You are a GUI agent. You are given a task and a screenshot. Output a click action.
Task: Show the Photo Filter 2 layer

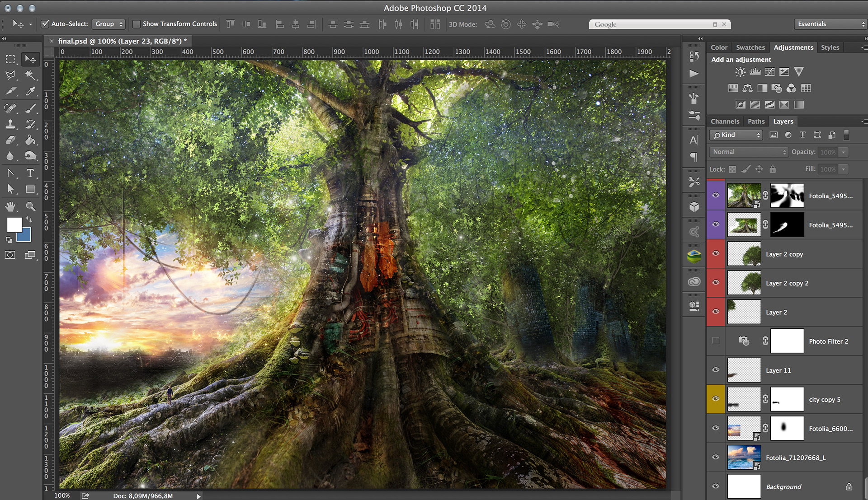click(716, 341)
